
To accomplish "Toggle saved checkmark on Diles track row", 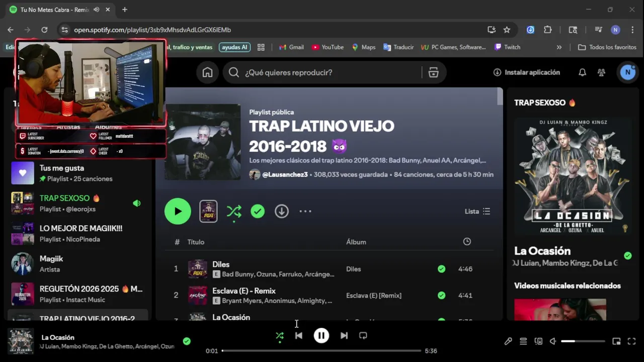I will point(441,269).
